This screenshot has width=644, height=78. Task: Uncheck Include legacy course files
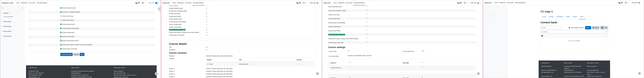pyautogui.click(x=61, y=49)
